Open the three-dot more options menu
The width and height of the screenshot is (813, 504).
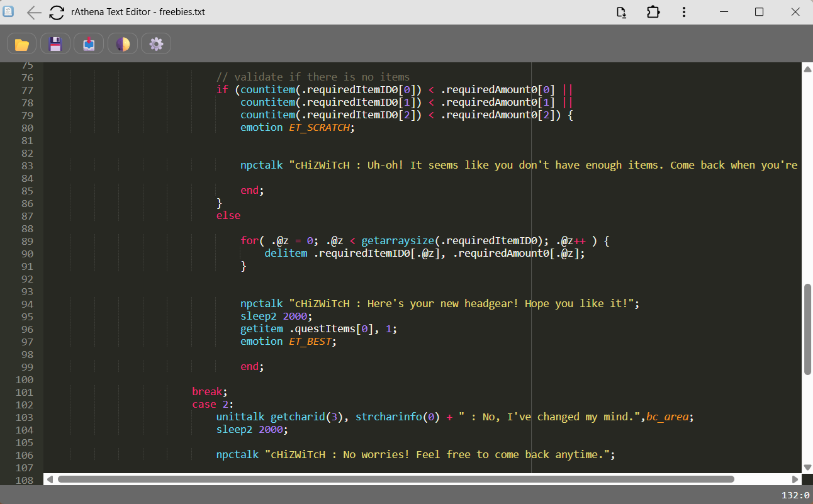pos(683,12)
